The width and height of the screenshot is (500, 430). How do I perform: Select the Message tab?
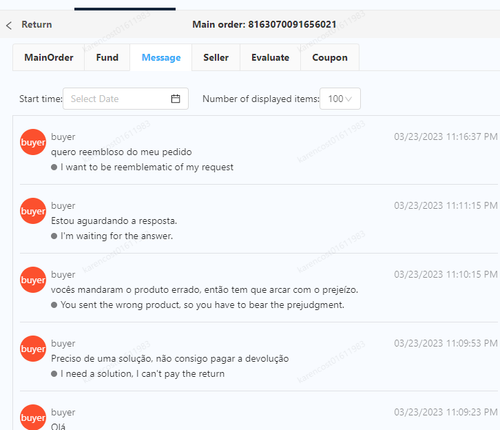[161, 57]
